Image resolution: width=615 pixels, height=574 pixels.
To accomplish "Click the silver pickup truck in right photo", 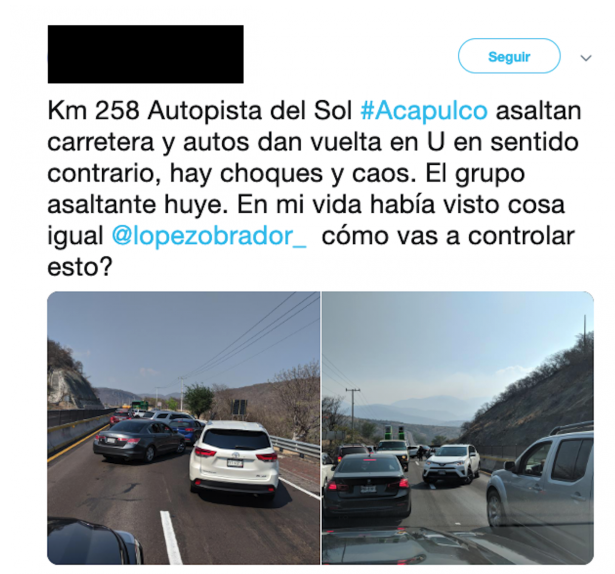I will (x=541, y=479).
